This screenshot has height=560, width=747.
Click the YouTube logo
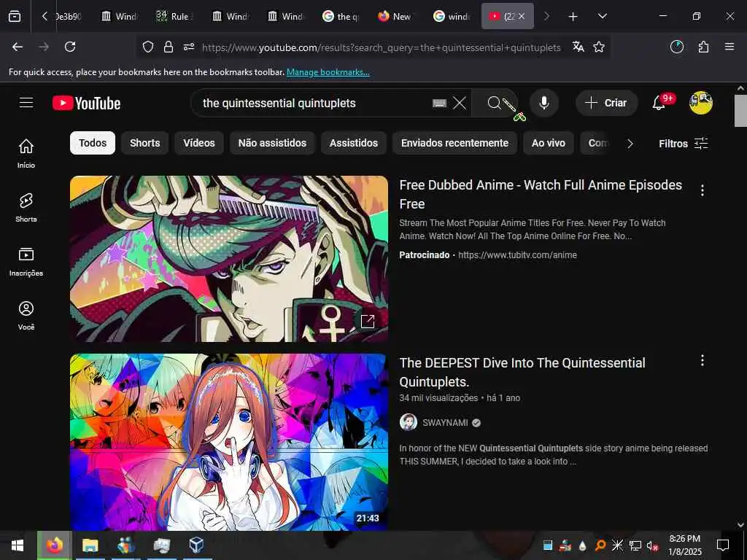[x=86, y=103]
